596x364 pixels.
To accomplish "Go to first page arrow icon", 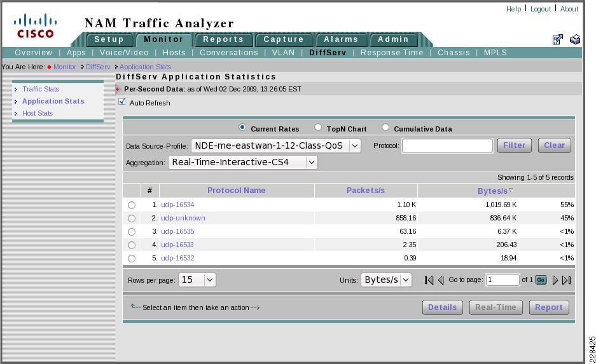I will click(429, 280).
